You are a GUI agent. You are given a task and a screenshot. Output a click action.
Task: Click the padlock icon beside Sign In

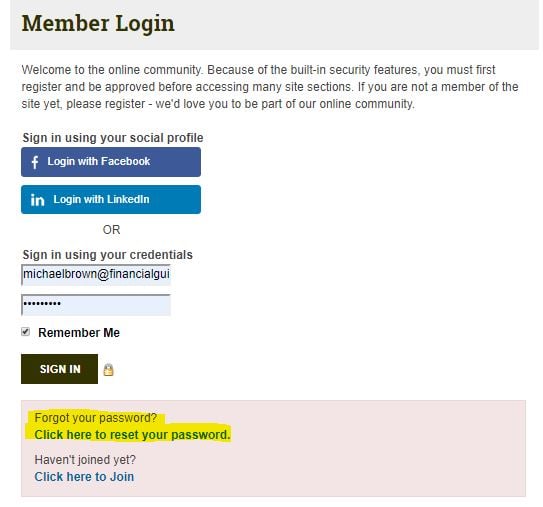tap(108, 370)
